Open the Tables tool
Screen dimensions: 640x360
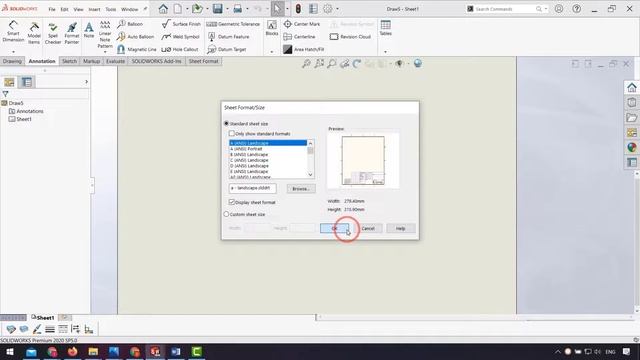click(385, 28)
